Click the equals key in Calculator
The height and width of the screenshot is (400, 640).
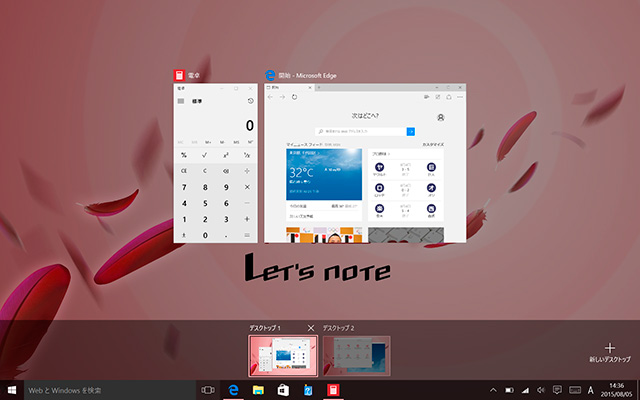[247, 235]
